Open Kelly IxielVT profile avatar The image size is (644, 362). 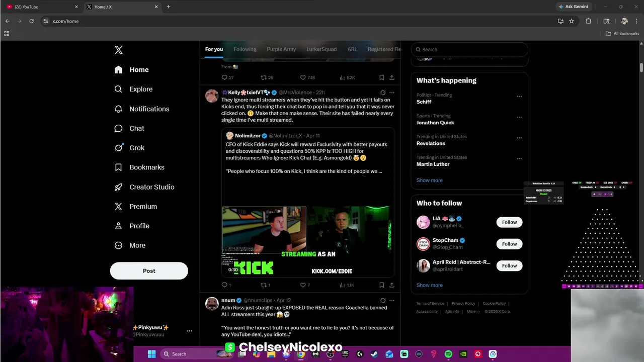[x=212, y=96]
